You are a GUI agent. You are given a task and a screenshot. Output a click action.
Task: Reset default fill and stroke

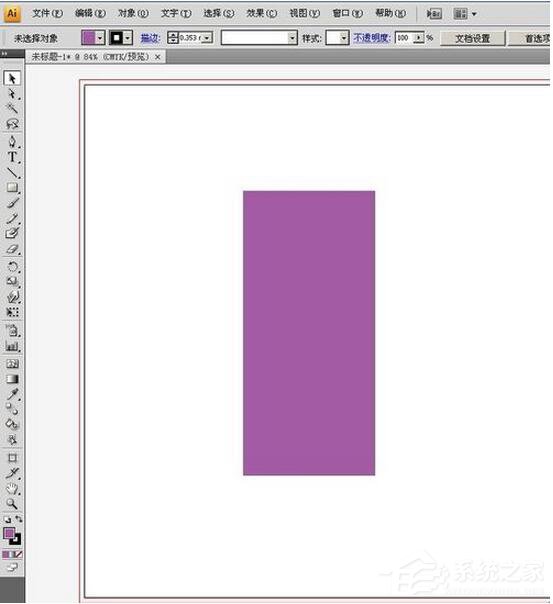click(7, 519)
